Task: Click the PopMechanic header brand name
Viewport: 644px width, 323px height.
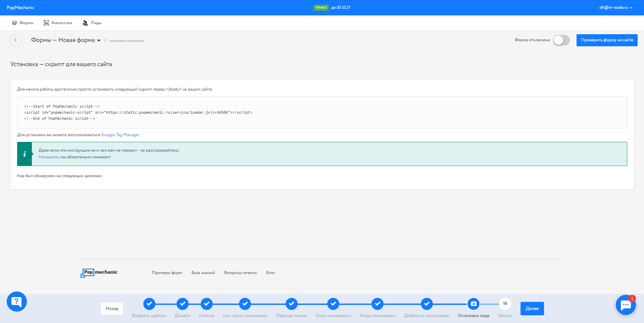Action: pos(20,7)
